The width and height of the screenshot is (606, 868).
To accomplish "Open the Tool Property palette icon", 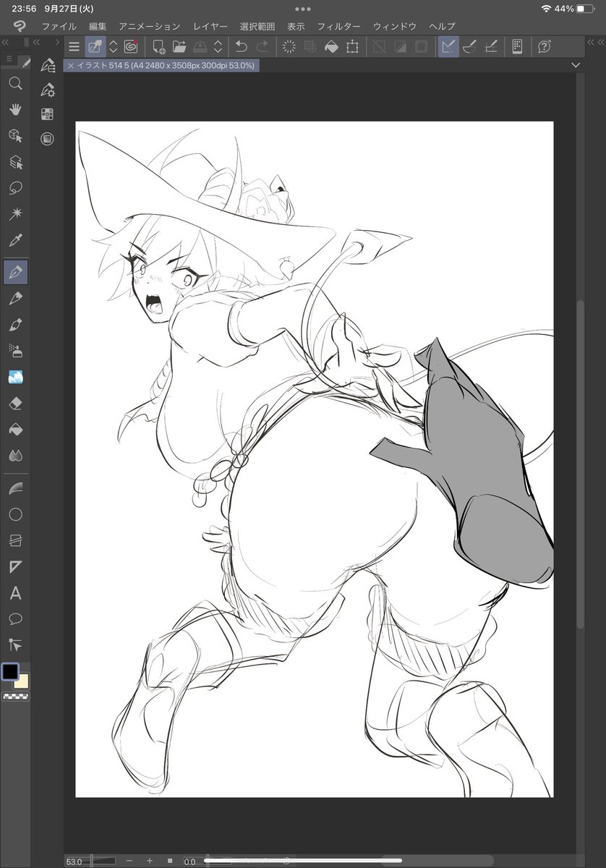I will point(48,90).
